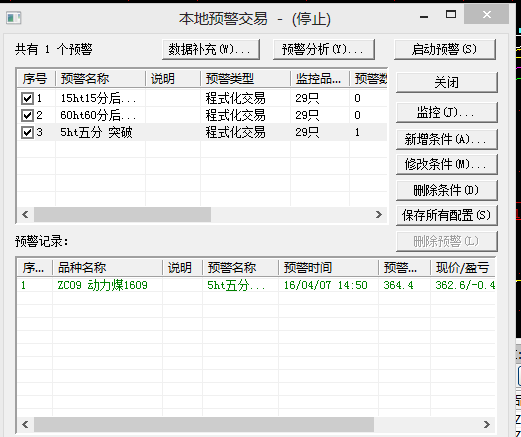
Task: Click horizontal scrollbar thumb of condition list
Action: click(122, 214)
